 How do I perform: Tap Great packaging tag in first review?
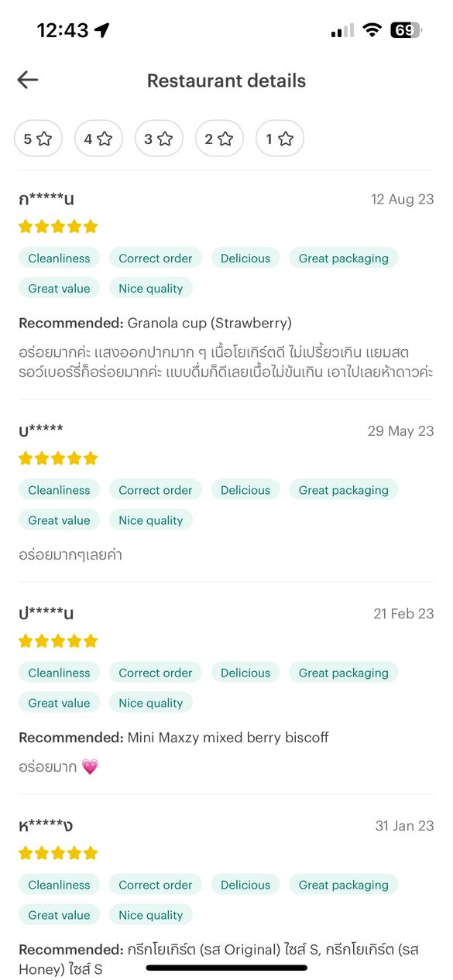(344, 258)
